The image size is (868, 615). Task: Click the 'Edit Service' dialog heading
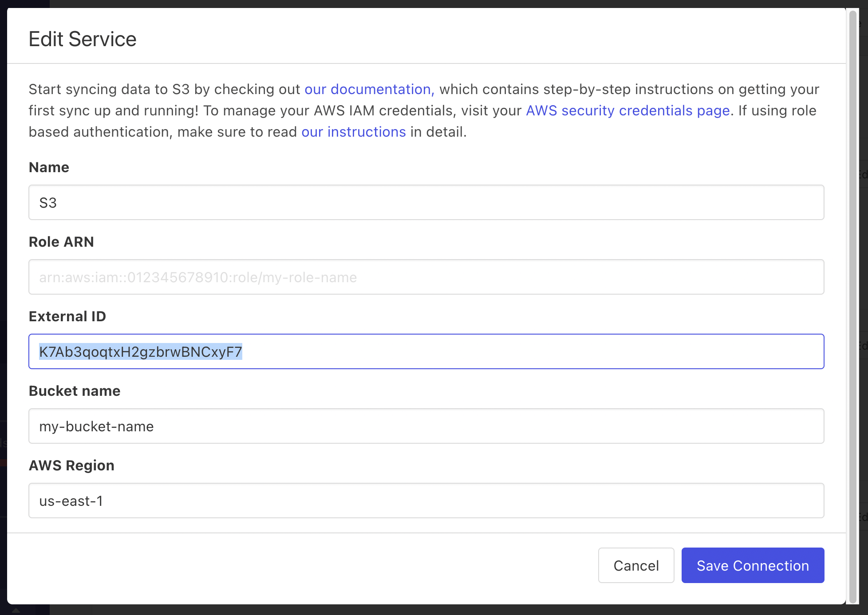tap(83, 39)
